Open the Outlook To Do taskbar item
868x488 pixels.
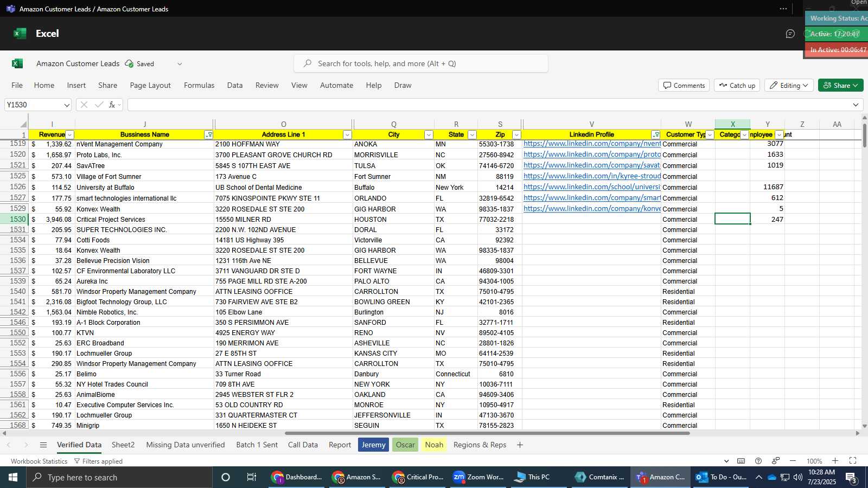722,477
